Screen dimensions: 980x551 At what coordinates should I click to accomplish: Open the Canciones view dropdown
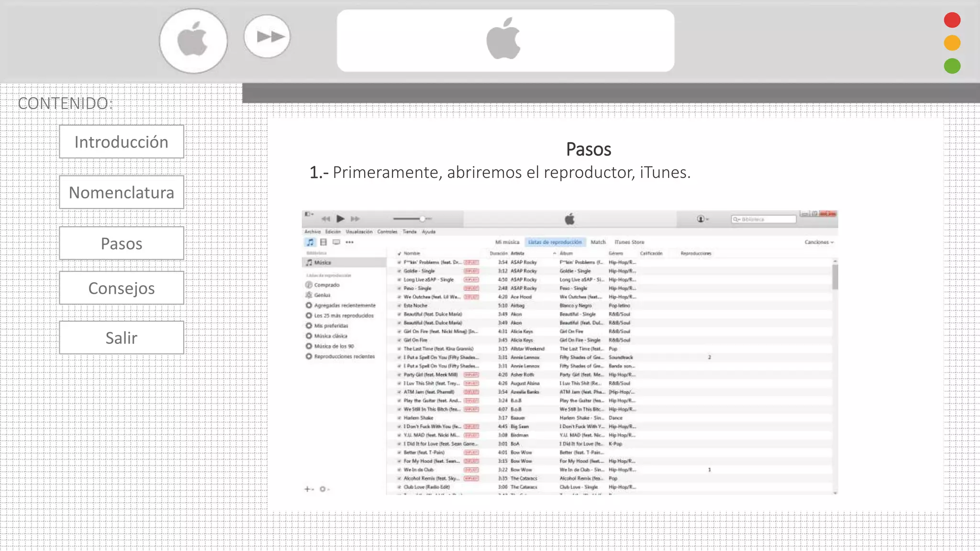[819, 242]
